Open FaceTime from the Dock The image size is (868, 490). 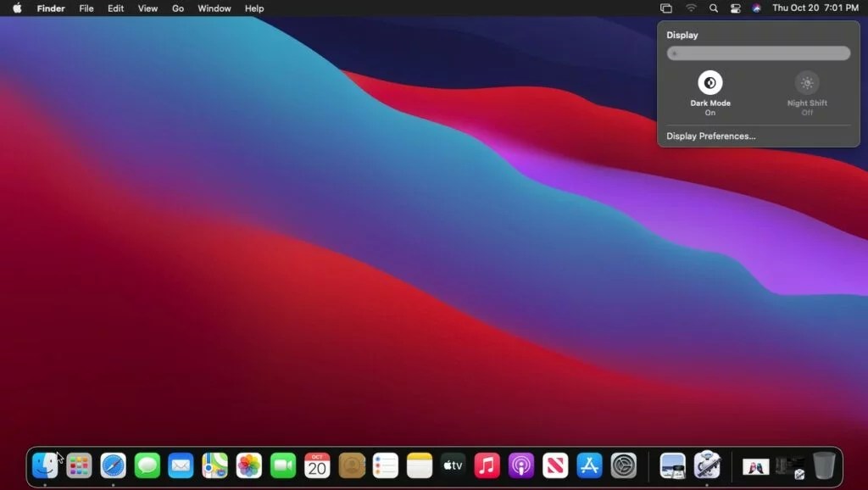point(283,465)
